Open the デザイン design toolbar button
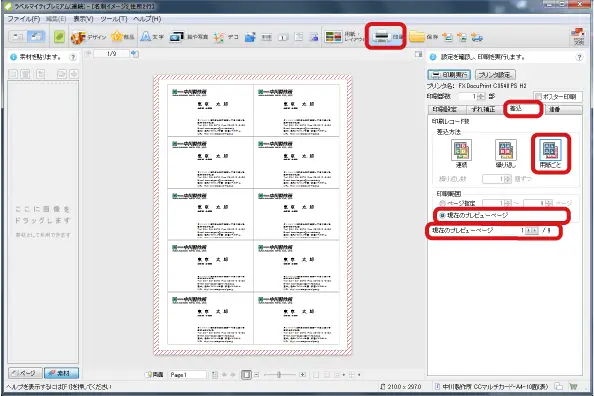The image size is (594, 396). tap(88, 37)
